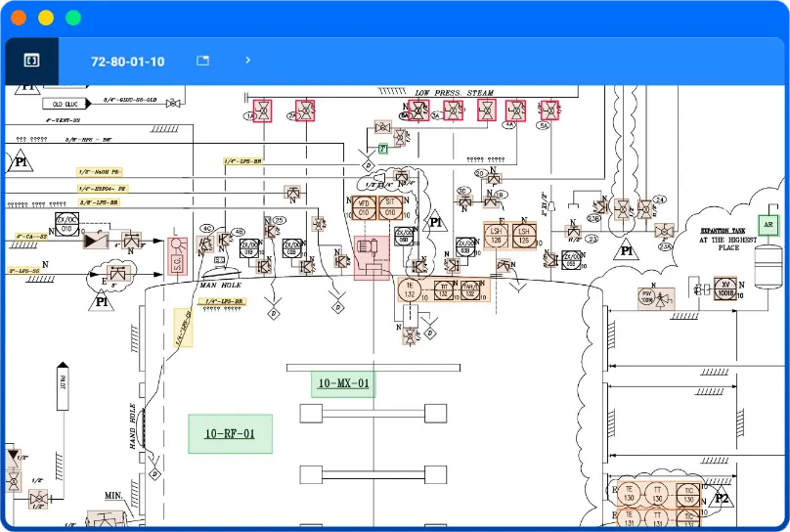
Task: Click the HAND HOLE text
Action: point(133,426)
